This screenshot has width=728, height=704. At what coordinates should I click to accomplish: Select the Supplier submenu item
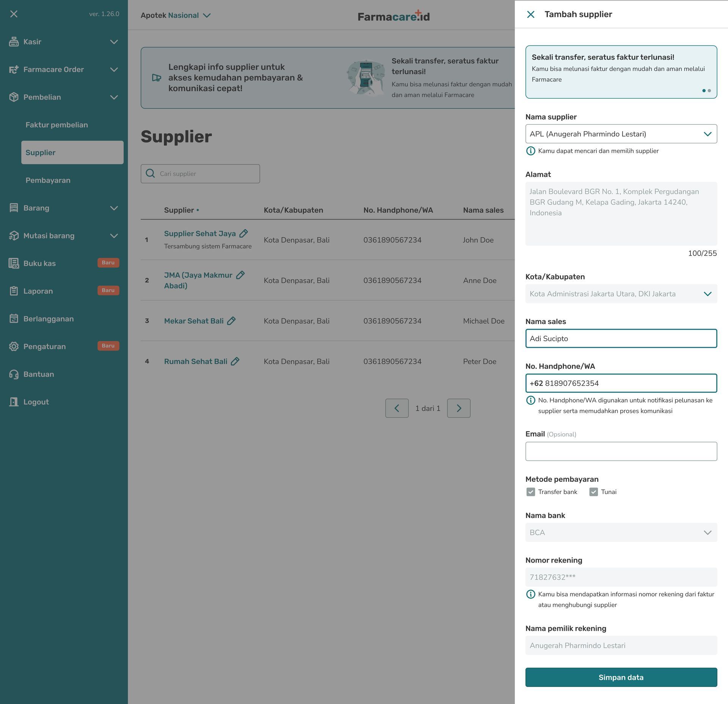point(72,152)
